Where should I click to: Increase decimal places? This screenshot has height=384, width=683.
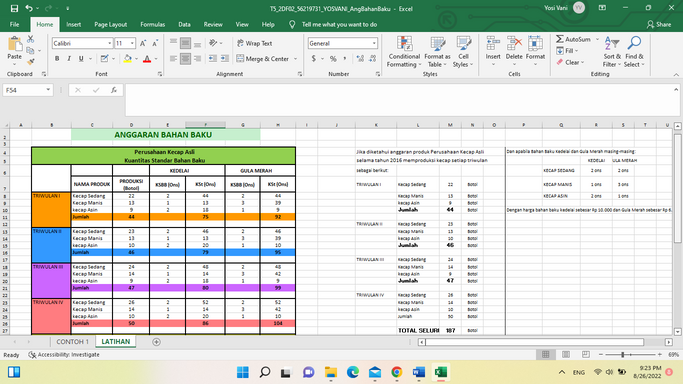(360, 58)
